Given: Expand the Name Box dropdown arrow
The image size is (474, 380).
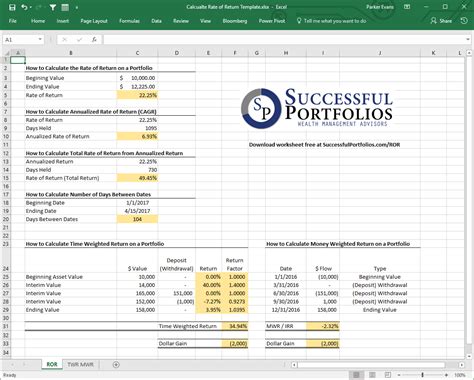Looking at the screenshot, I should click(x=40, y=39).
